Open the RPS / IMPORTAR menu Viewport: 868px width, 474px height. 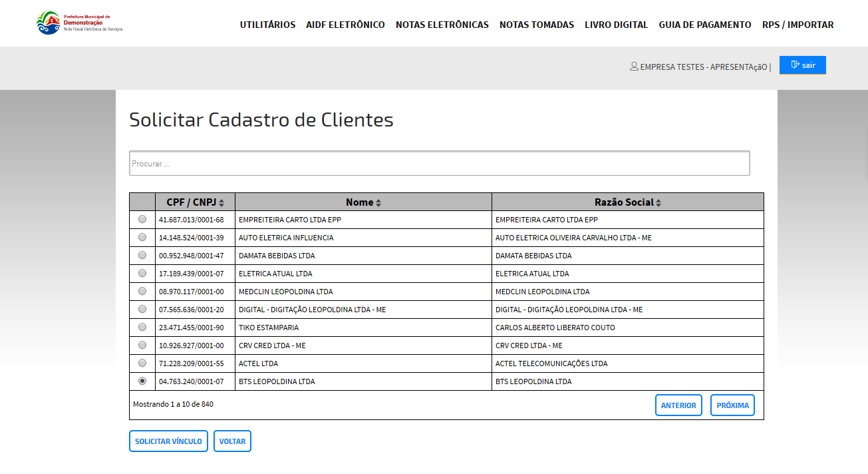pos(797,25)
